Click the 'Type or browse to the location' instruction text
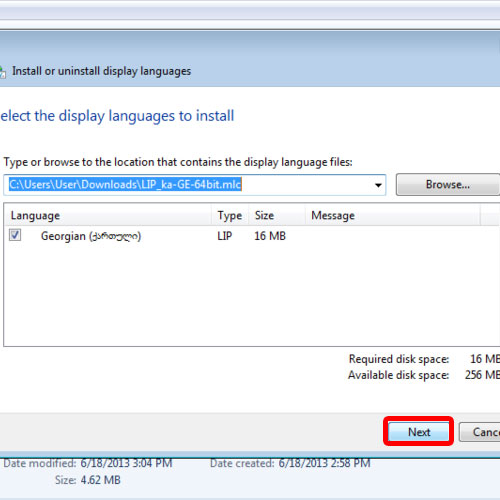 (x=178, y=162)
